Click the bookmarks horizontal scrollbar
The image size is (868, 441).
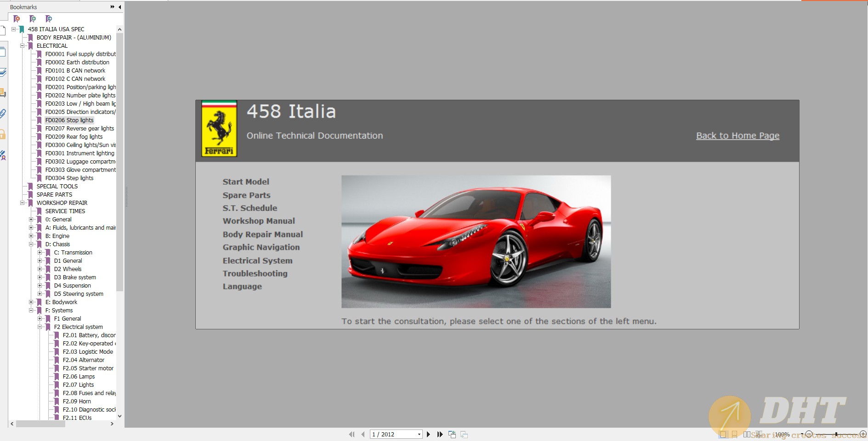click(x=40, y=424)
